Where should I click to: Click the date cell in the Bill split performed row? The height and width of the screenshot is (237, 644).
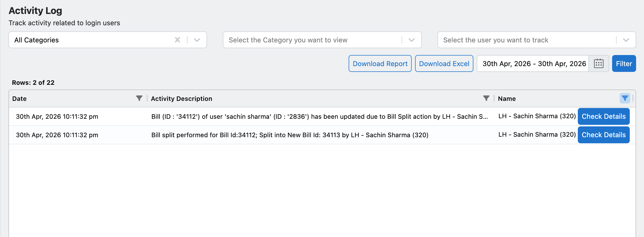pos(57,135)
